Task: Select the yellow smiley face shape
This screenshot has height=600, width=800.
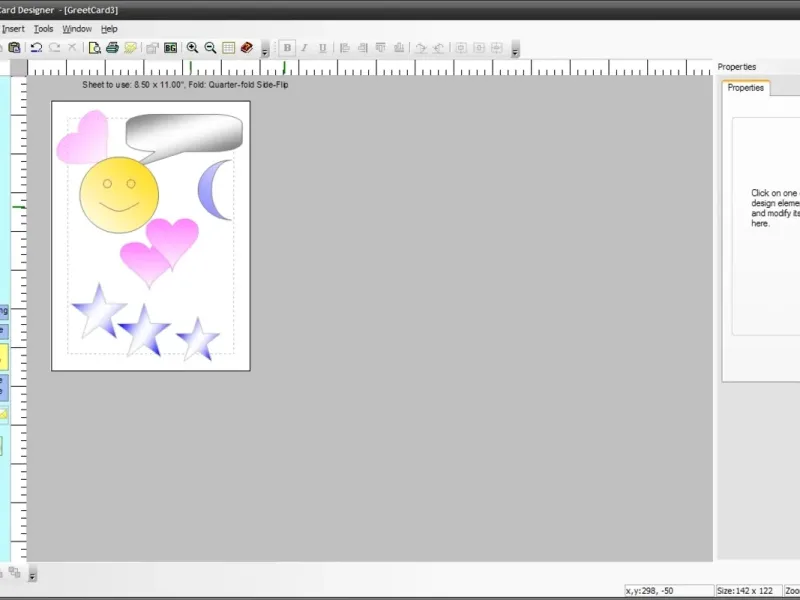Action: point(119,195)
